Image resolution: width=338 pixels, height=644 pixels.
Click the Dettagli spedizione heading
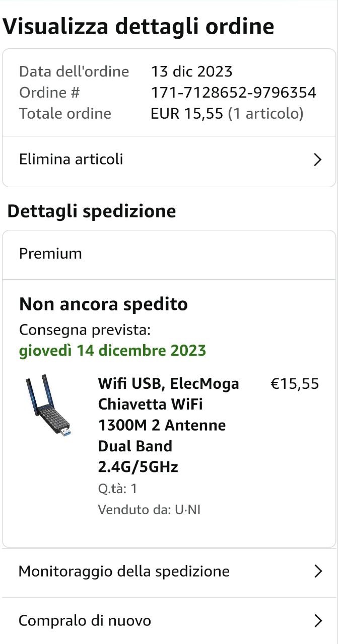click(x=92, y=211)
